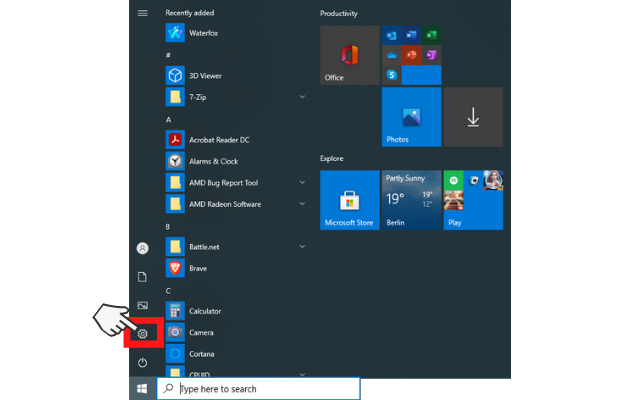Screen dimensions: 640x400
Task: Open the Berlin weather tile
Action: coord(411,200)
